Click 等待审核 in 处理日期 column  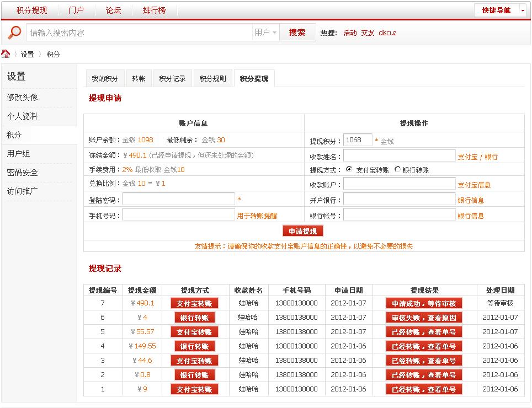pos(500,303)
